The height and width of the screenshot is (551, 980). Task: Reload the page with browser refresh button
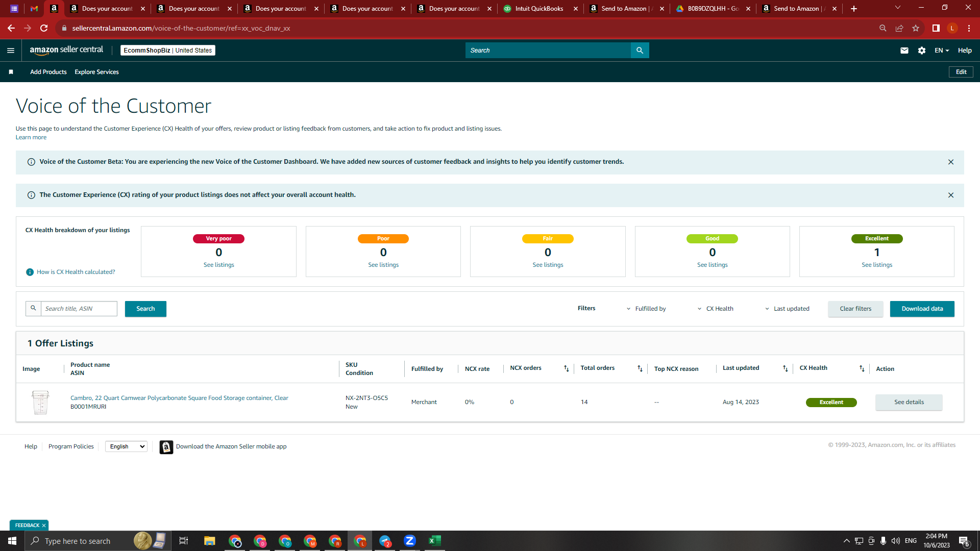coord(44,28)
